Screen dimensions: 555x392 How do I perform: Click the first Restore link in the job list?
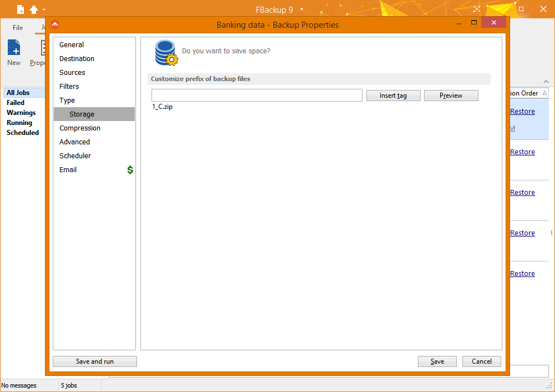coord(522,111)
